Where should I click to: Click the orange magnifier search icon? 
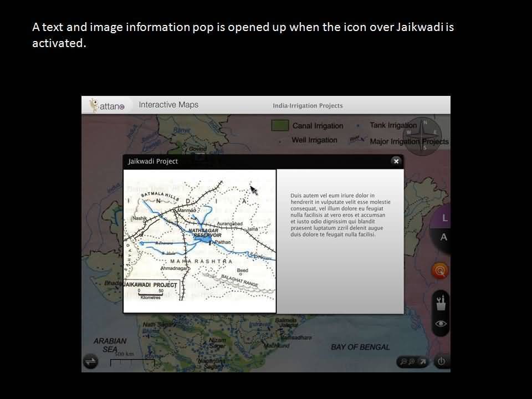coord(441,270)
